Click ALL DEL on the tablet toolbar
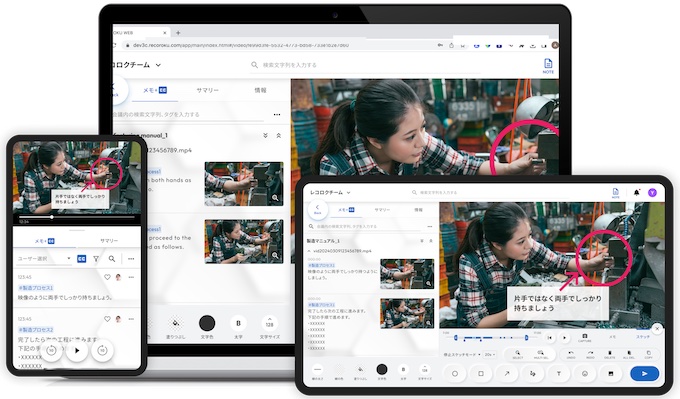The height and width of the screenshot is (399, 680). (629, 354)
